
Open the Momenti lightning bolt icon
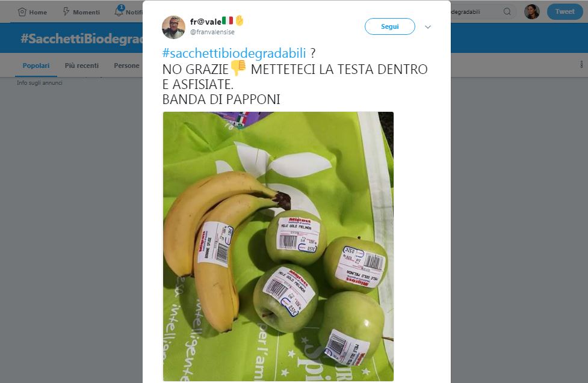point(66,11)
